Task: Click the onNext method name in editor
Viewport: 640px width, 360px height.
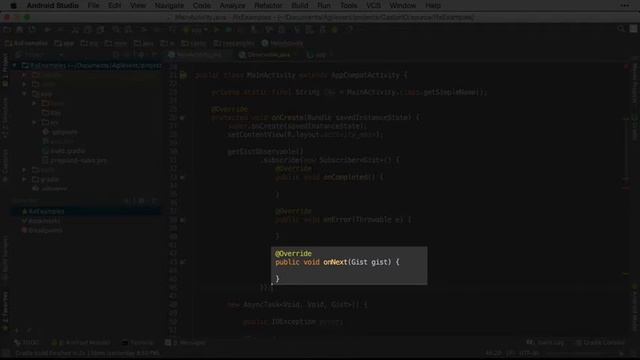Action: point(335,262)
